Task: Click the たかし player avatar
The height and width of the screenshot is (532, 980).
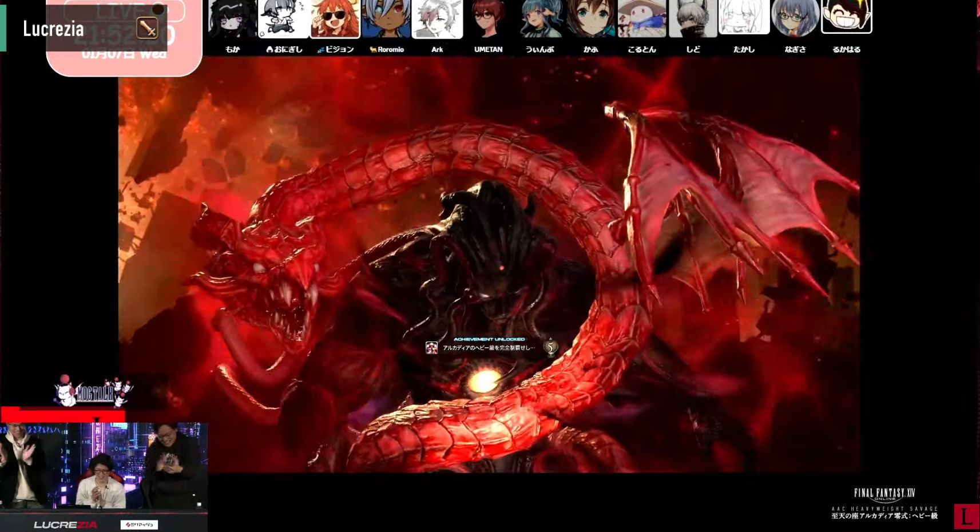Action: (x=744, y=17)
